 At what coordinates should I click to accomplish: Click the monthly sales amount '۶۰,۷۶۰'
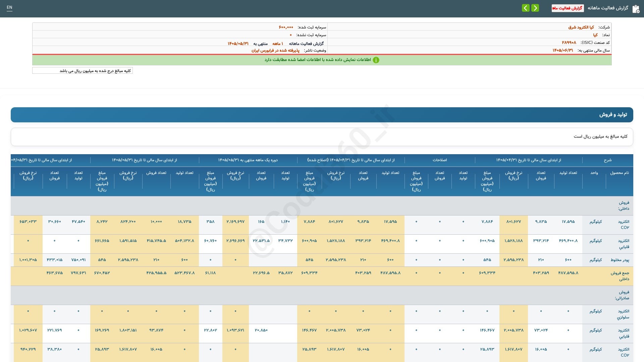click(x=210, y=241)
